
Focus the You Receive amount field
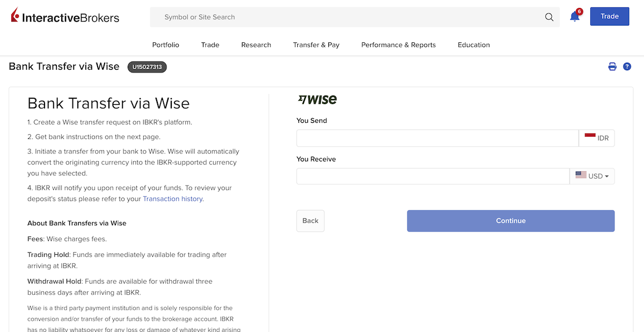[x=433, y=176]
